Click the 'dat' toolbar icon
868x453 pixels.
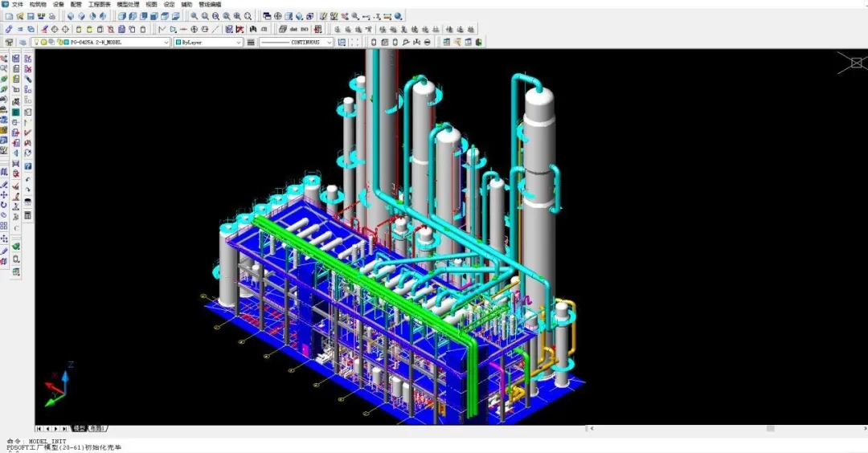[294, 30]
